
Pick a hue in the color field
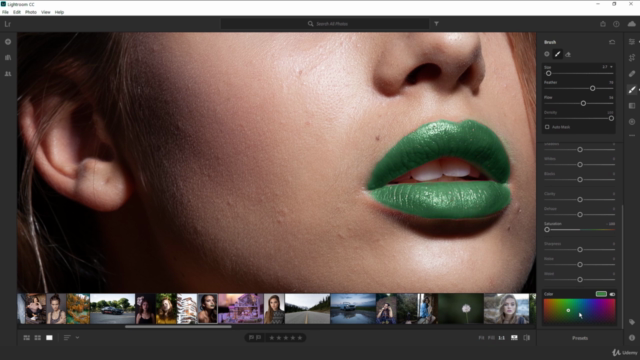(x=579, y=311)
